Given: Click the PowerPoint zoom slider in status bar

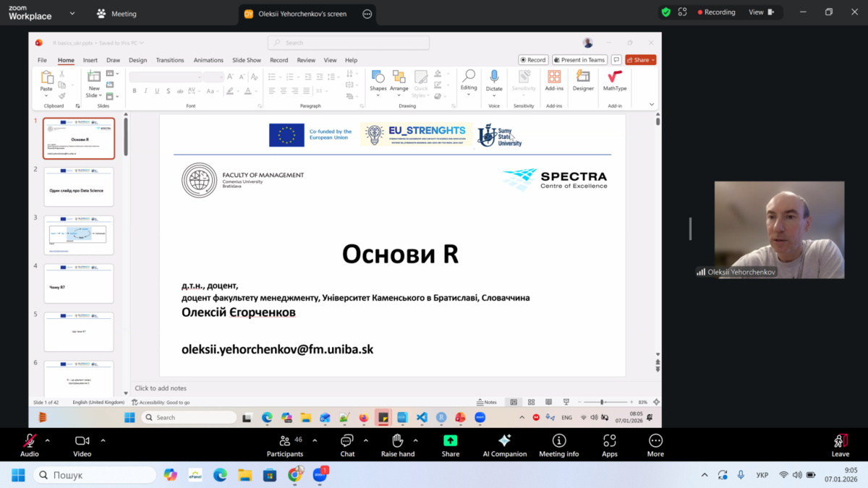Looking at the screenshot, I should click(x=602, y=402).
